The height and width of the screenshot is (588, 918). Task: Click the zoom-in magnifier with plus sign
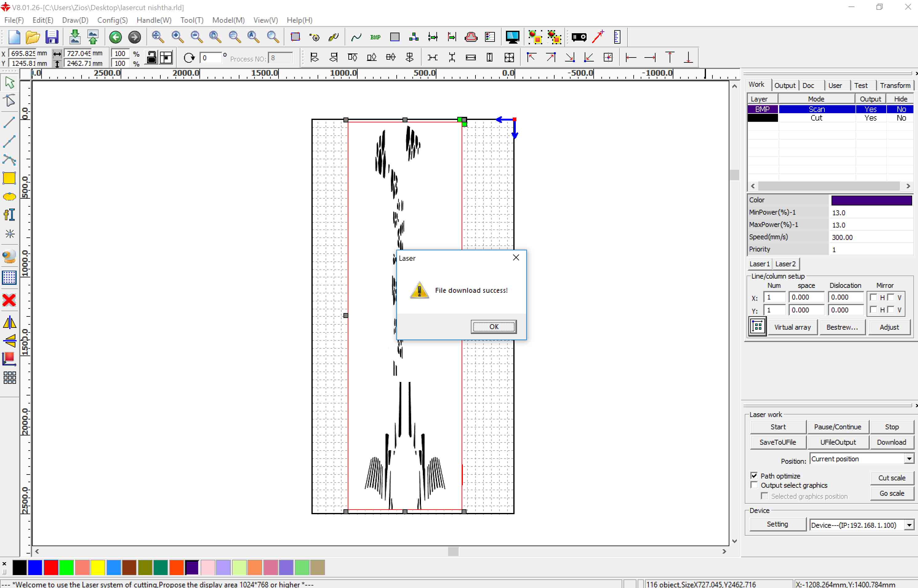[177, 37]
